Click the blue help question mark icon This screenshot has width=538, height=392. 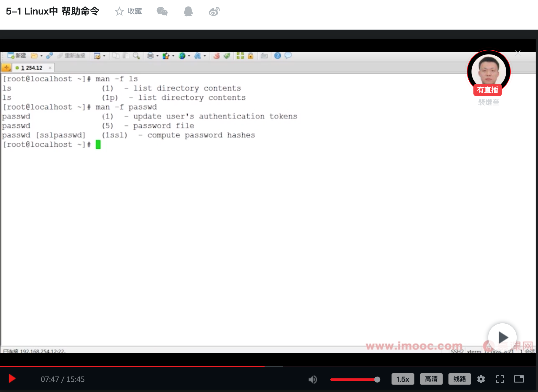(278, 56)
